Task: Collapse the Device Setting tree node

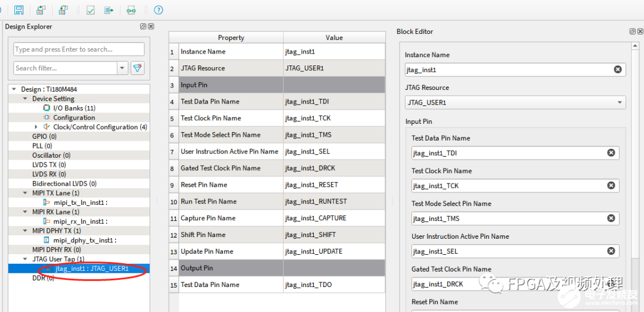Action: [26, 99]
